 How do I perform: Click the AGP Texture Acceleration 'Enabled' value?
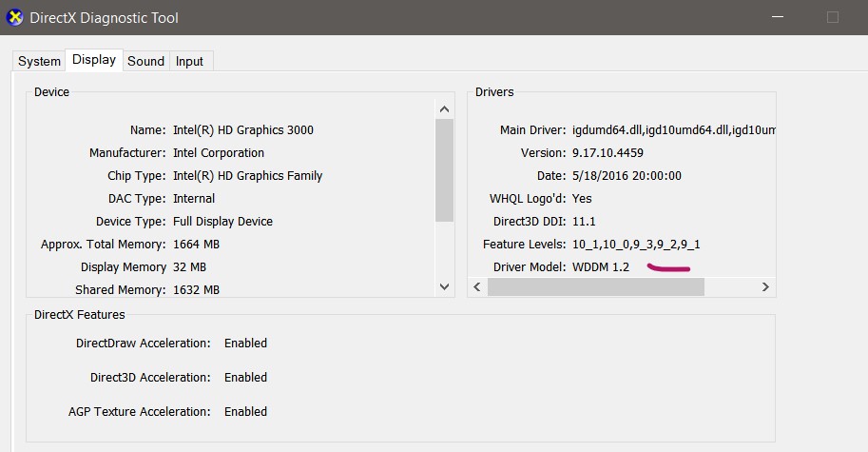click(x=246, y=412)
